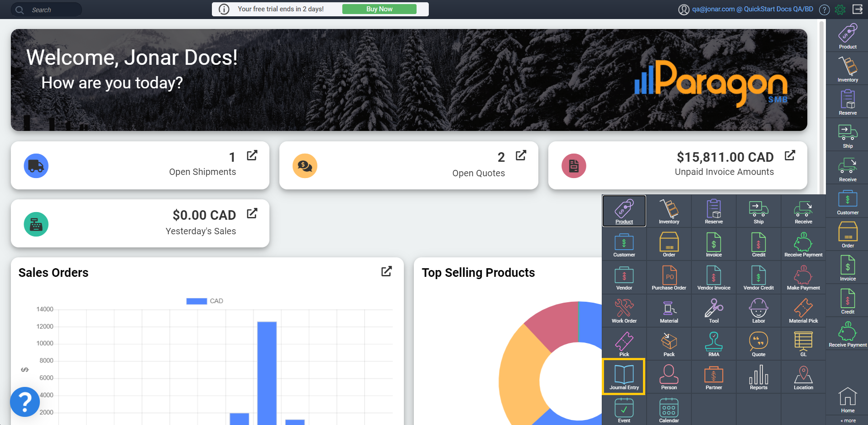The width and height of the screenshot is (868, 425).
Task: Open the Purchase Order module
Action: point(669,277)
